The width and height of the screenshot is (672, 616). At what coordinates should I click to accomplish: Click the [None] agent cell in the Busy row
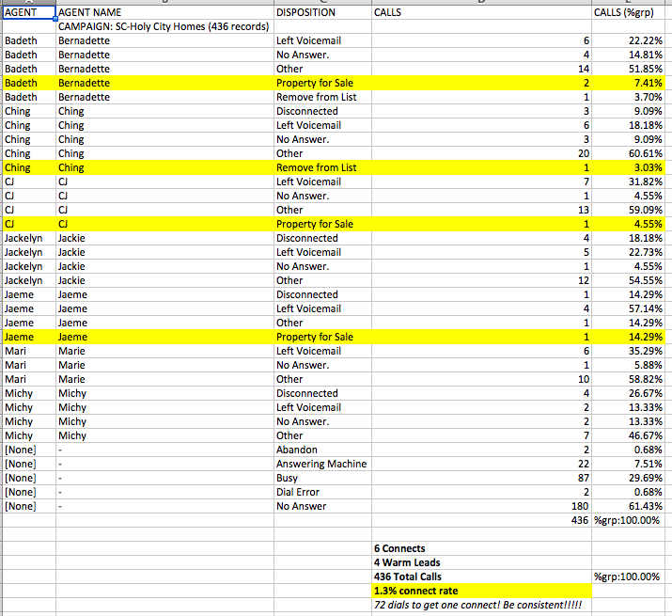[x=29, y=478]
